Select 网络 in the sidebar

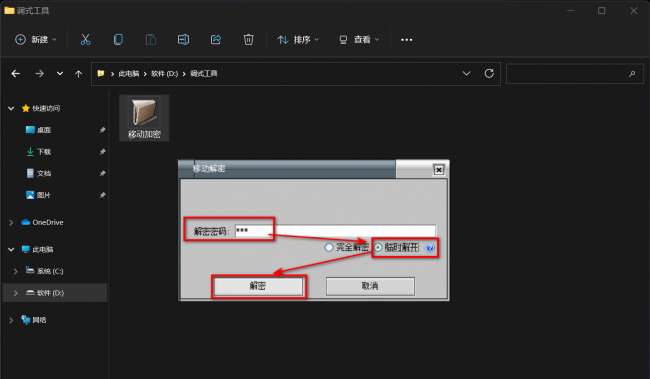click(x=39, y=320)
